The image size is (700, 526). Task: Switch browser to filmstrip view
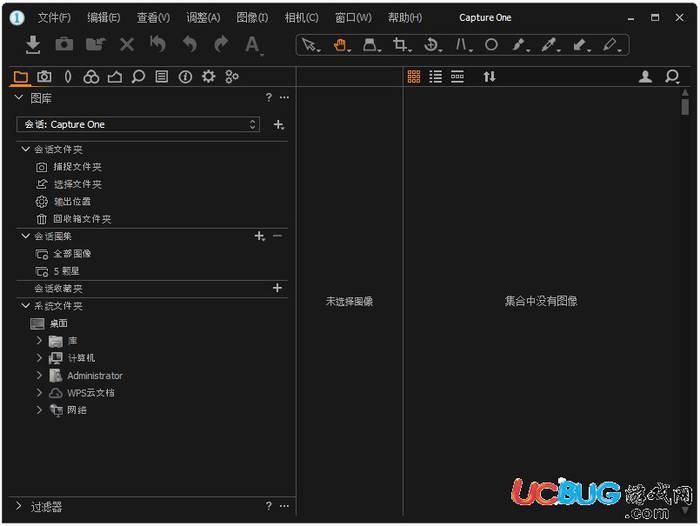(x=457, y=77)
